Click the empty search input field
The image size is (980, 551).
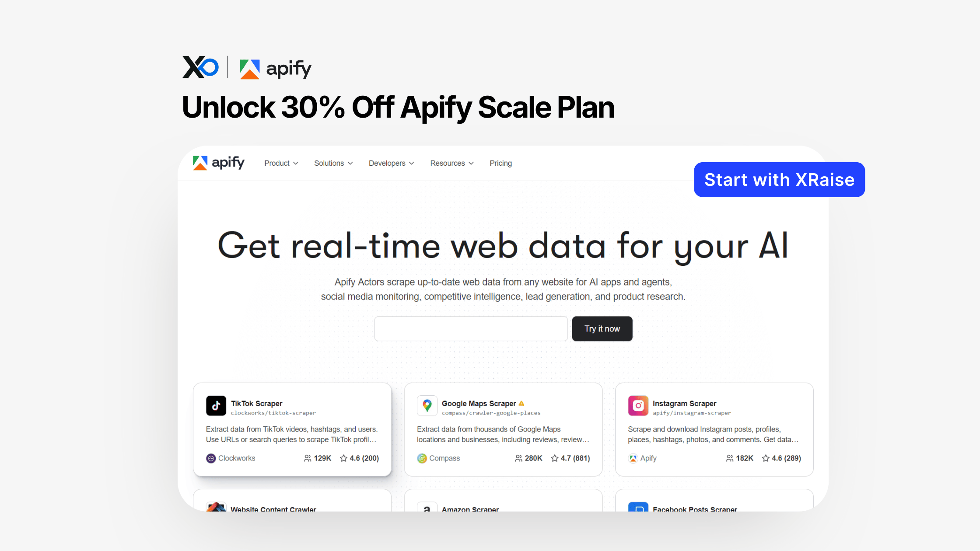tap(471, 329)
